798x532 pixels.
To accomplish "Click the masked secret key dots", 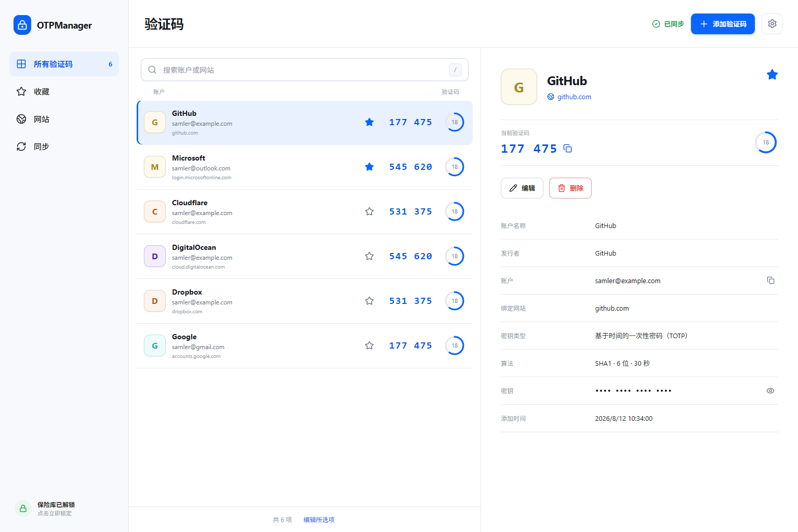I will 633,391.
